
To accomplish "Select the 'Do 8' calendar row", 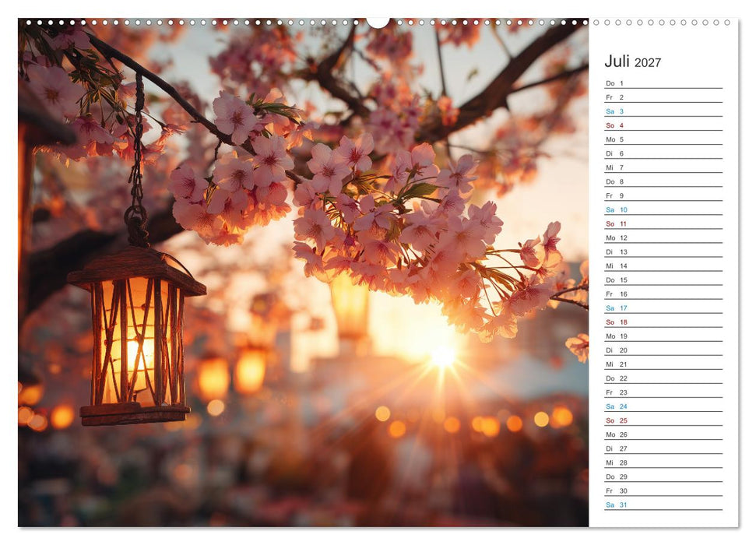I will click(663, 181).
